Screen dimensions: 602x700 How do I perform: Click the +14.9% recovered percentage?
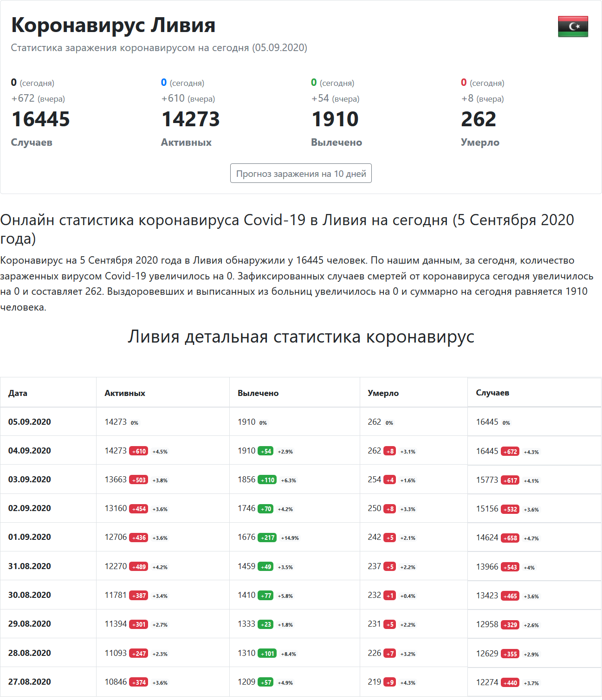point(290,538)
